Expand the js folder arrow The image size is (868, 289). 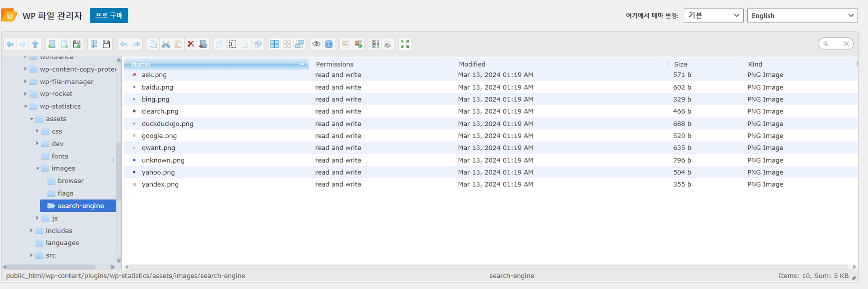click(x=37, y=218)
